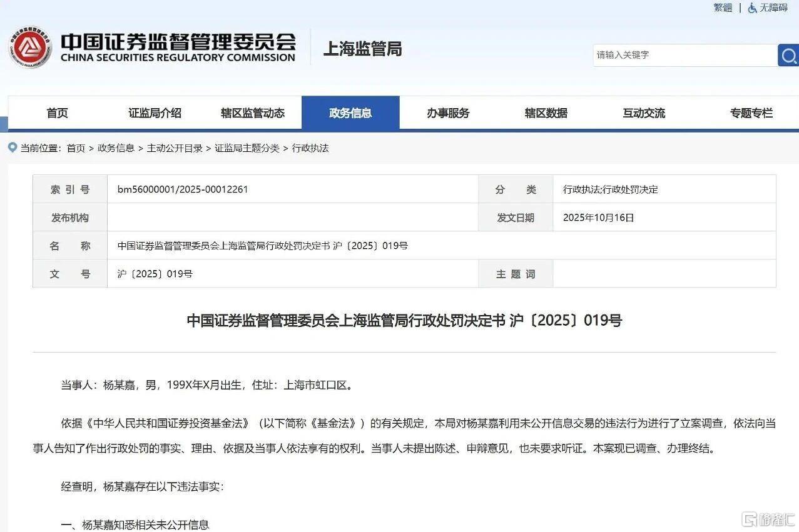Click CHINA SECURITIES REGULATORY COMMISSION English text
799x532 pixels.
coord(178,58)
